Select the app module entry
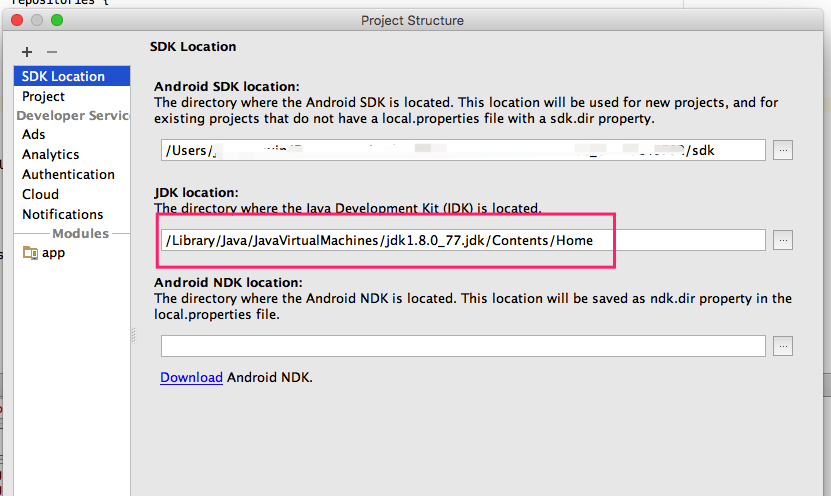 point(72,253)
